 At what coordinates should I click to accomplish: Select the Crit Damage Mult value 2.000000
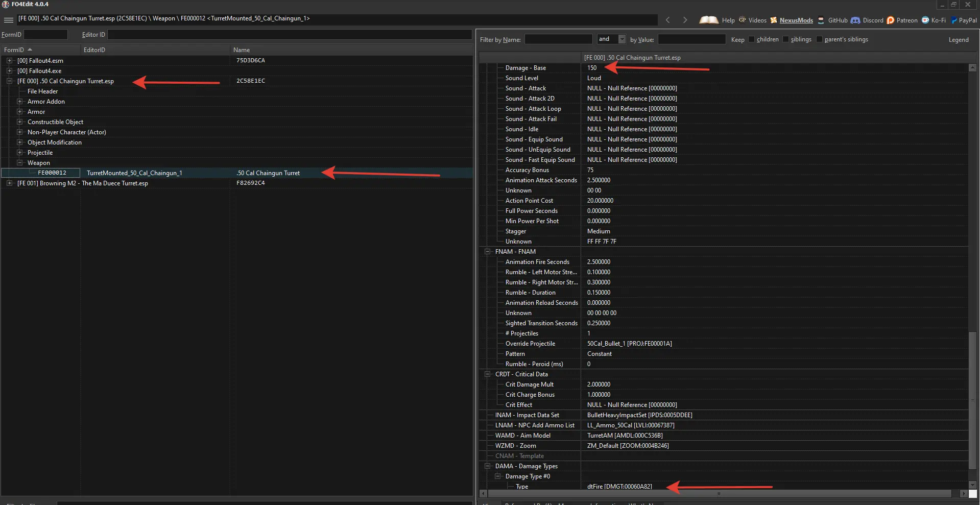point(599,384)
